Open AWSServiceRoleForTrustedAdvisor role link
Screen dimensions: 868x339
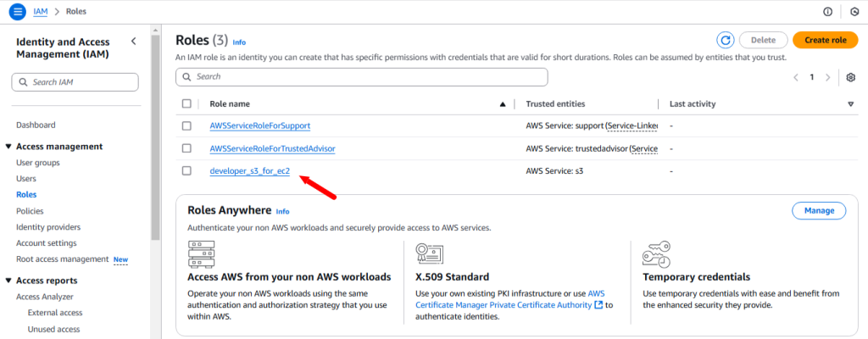tap(272, 148)
